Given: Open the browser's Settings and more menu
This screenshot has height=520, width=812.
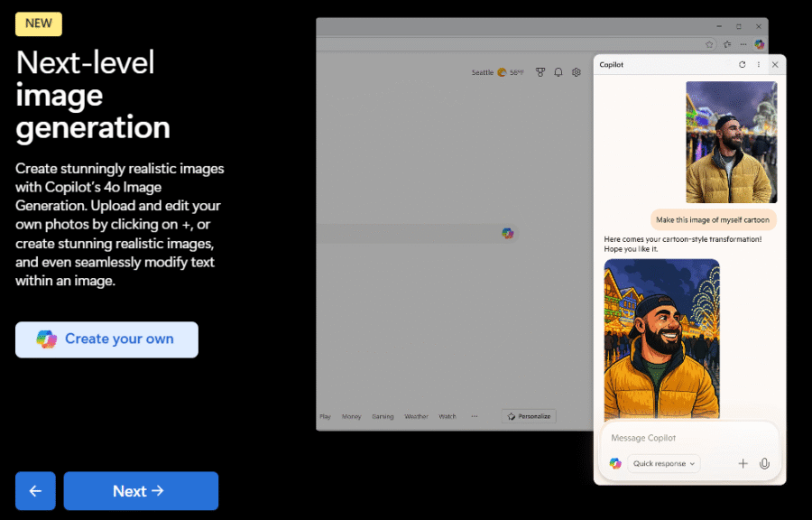Looking at the screenshot, I should click(743, 44).
